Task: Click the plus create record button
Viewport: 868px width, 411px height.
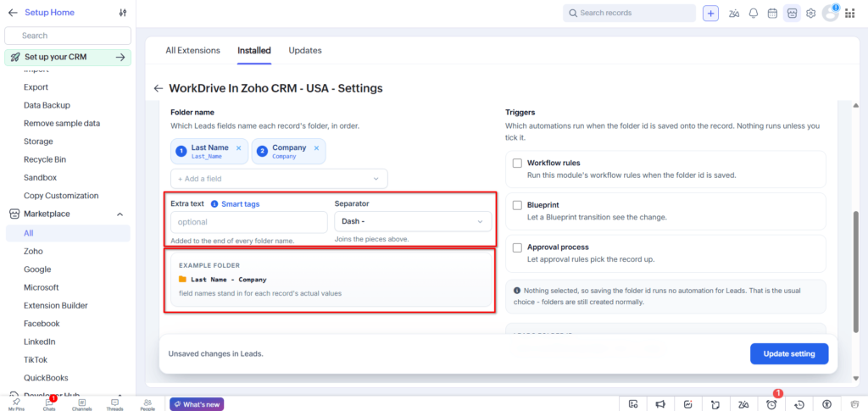Action: (711, 14)
